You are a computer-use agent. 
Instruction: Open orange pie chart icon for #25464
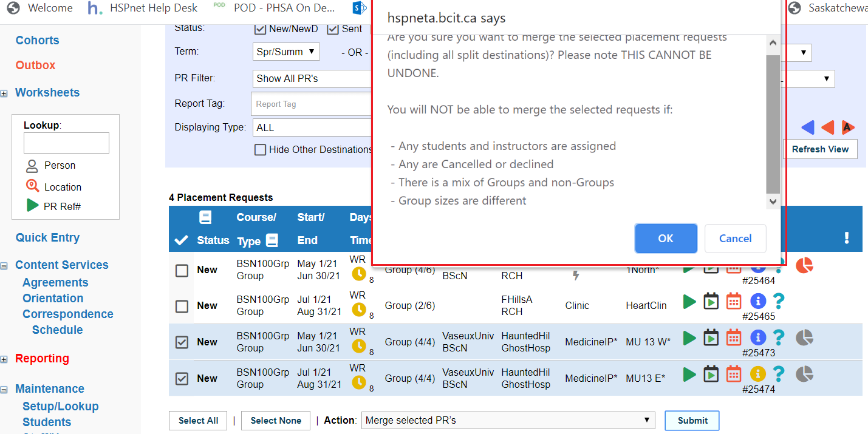(804, 265)
